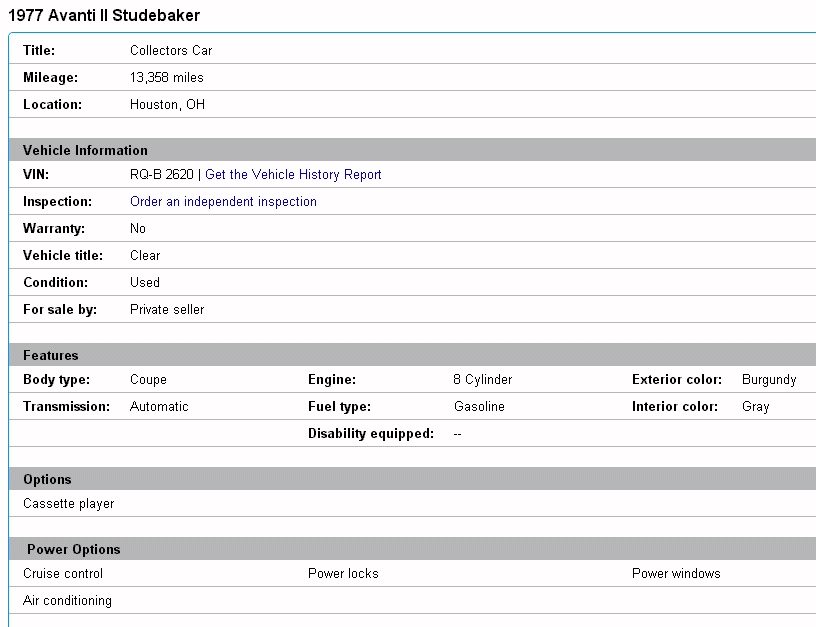Click the Private seller value
The height and width of the screenshot is (627, 816).
167,310
